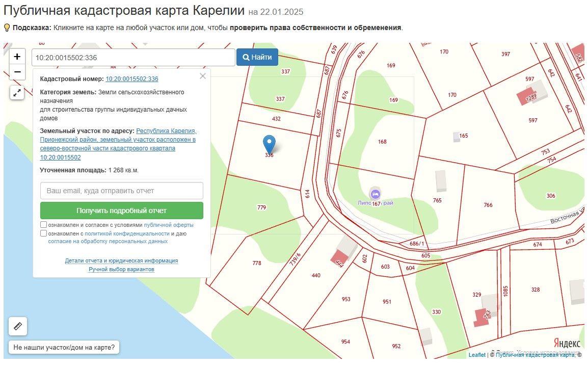The image size is (588, 366).
Task: Toggle fullscreen map view
Action: (17, 93)
